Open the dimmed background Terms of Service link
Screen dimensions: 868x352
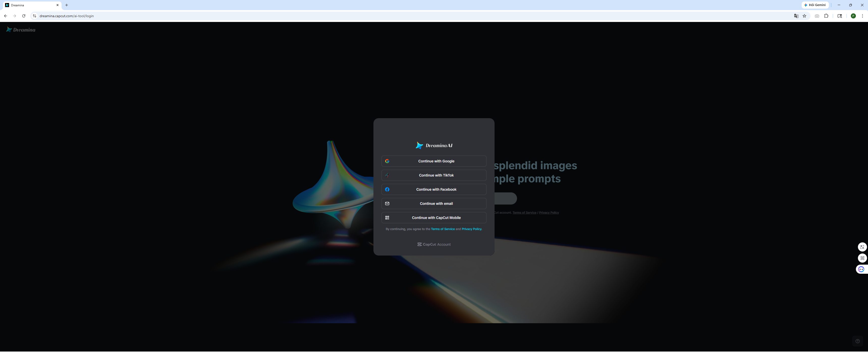click(x=524, y=213)
